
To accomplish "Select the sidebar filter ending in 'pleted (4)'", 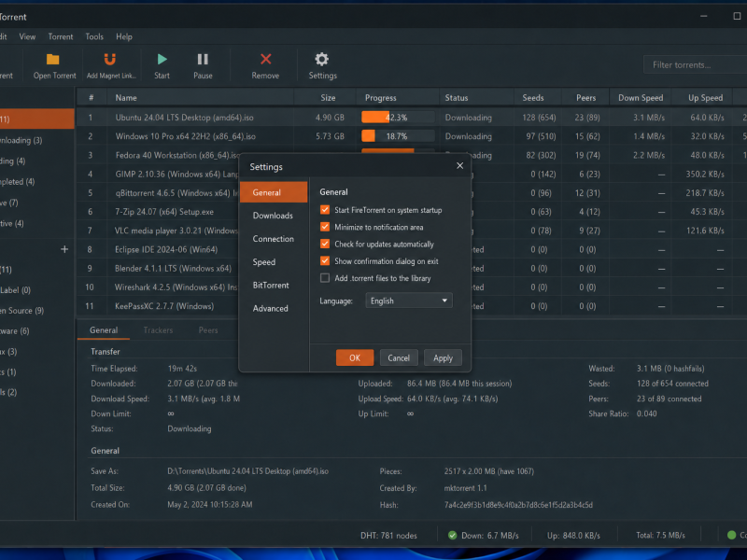I will tap(18, 181).
